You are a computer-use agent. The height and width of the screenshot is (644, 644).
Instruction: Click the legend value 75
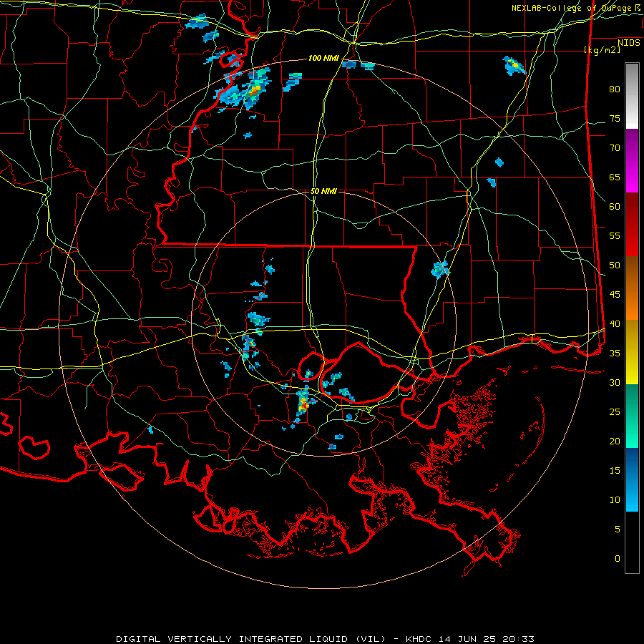[615, 119]
